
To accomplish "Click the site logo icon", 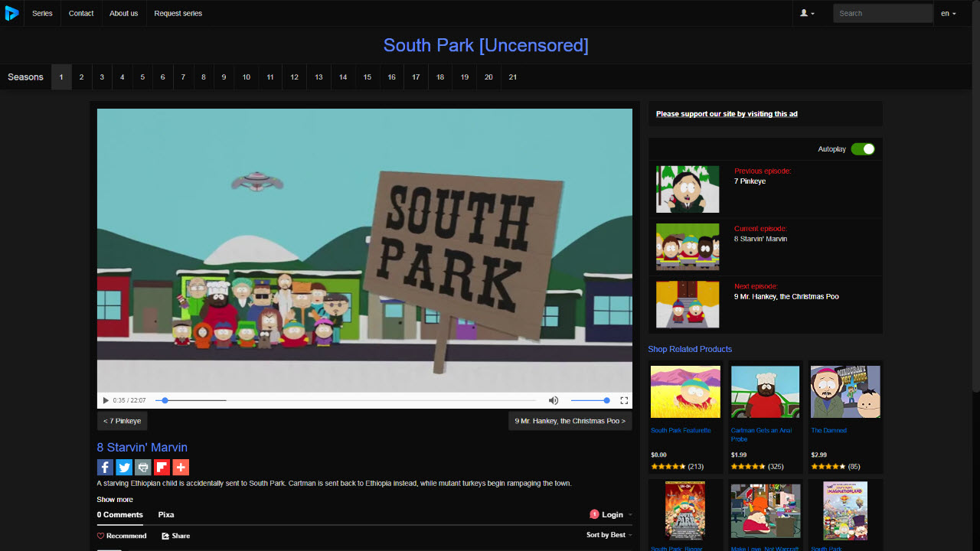I will 11,13.
